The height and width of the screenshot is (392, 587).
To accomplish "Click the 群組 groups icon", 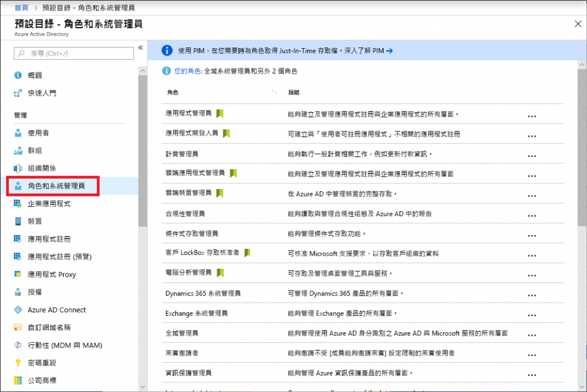I will pyautogui.click(x=18, y=151).
